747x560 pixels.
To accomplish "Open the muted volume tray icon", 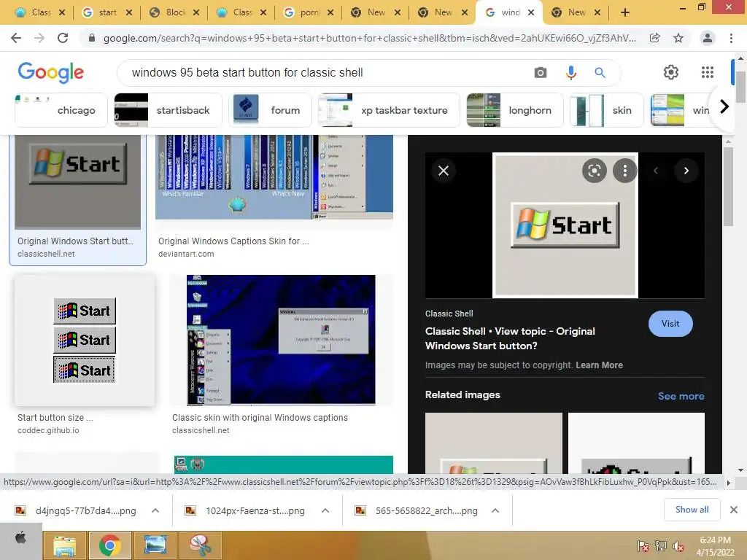I will tap(678, 546).
